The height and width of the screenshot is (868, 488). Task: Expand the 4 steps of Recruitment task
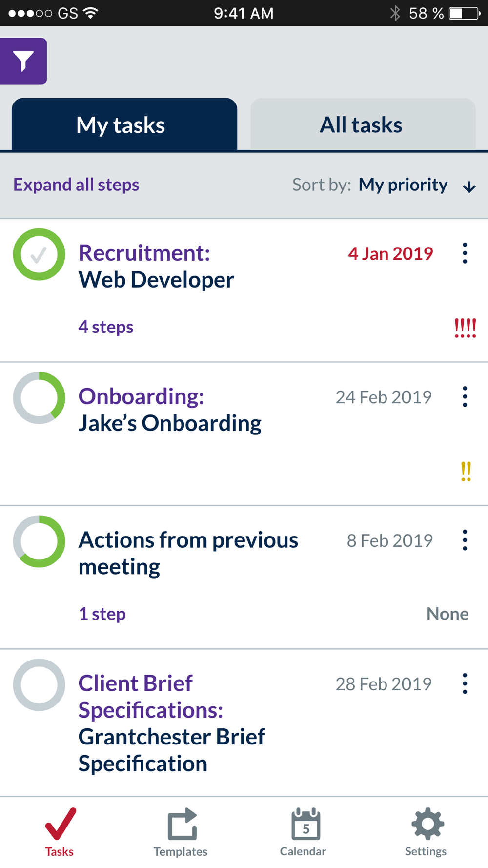click(x=106, y=327)
